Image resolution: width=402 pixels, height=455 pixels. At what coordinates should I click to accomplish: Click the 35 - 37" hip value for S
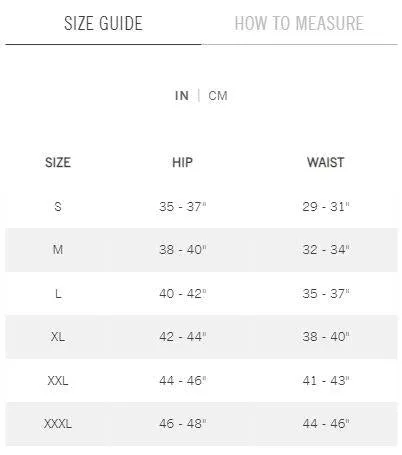(183, 207)
